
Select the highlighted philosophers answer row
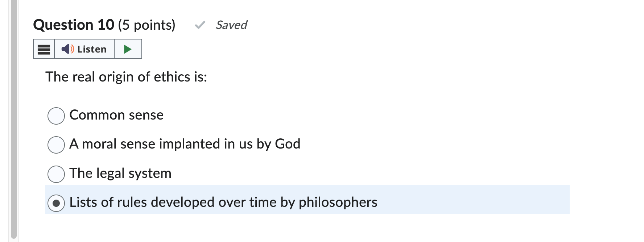coord(223,203)
